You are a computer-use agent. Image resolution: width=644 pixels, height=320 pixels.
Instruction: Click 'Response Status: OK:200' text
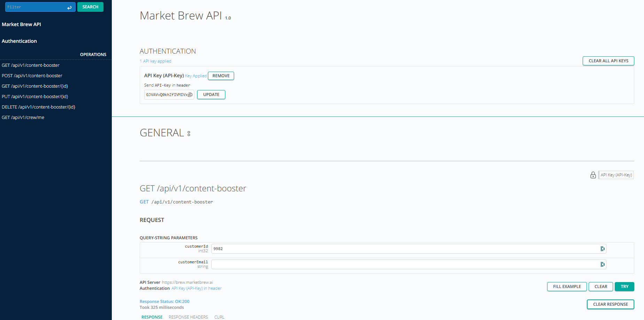pyautogui.click(x=164, y=302)
